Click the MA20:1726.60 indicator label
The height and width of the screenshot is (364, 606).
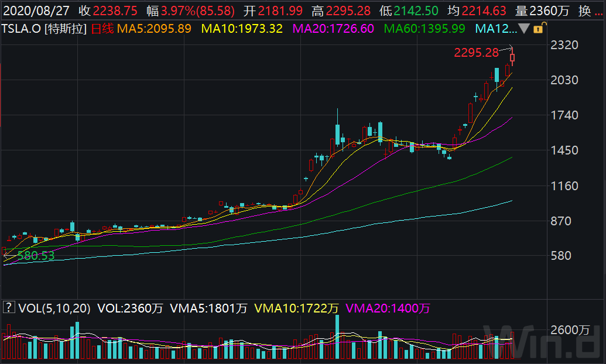tap(333, 29)
